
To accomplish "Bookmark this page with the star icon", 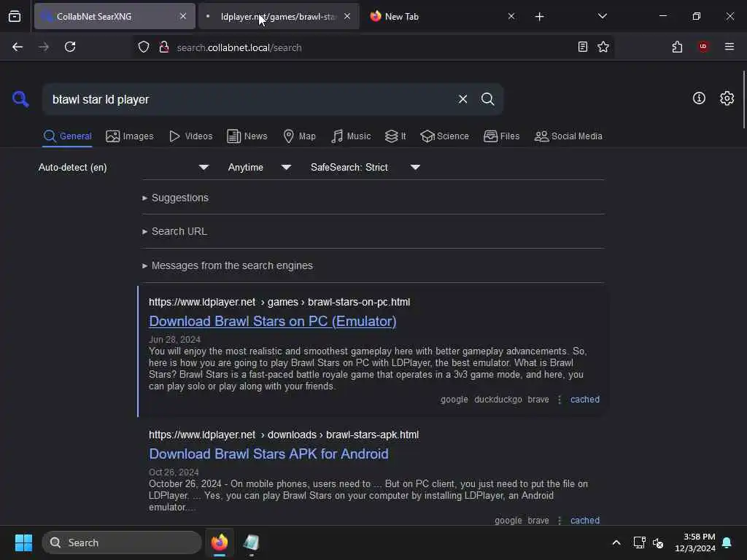I will tap(603, 47).
